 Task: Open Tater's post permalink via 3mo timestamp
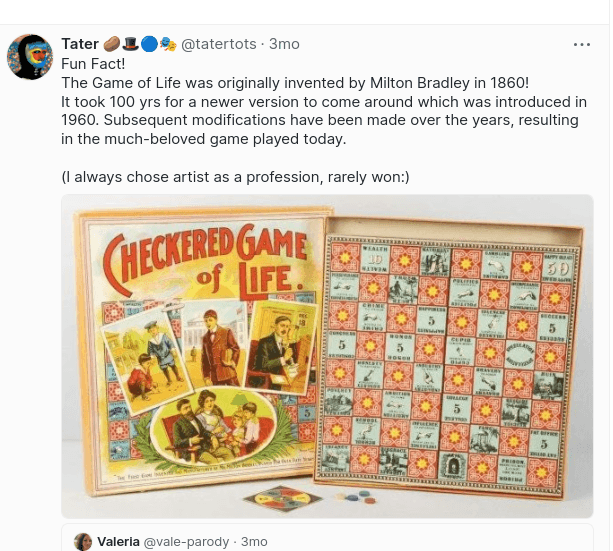284,44
